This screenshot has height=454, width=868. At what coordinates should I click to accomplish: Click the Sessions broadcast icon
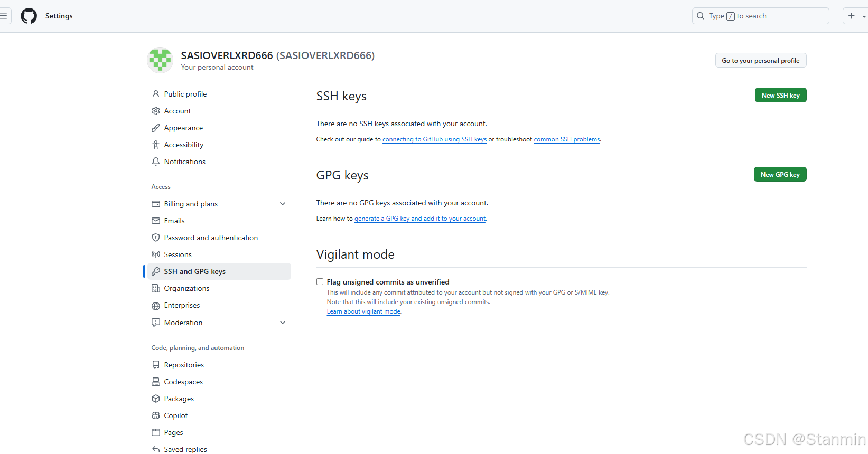click(x=156, y=254)
